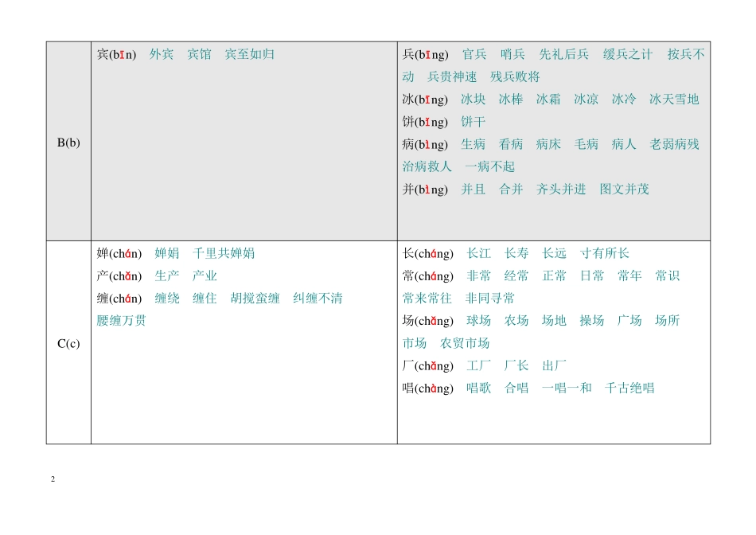Viewport: 756px width, 535px height.
Task: Click the word 长江
Action: pyautogui.click(x=479, y=253)
